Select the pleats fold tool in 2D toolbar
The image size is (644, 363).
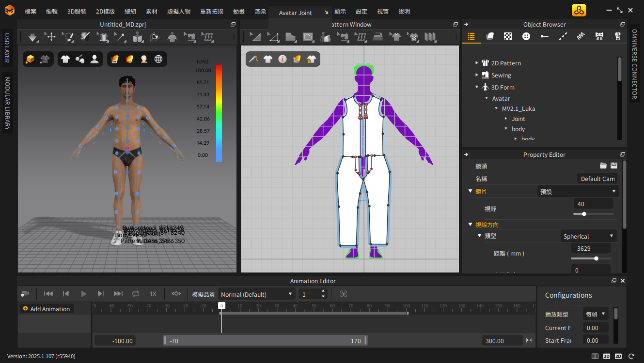click(430, 36)
